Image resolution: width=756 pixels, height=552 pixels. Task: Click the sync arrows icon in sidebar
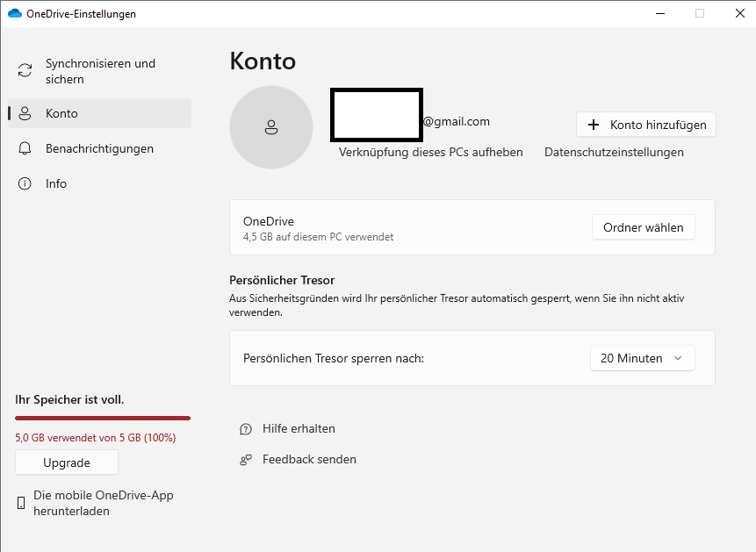(25, 70)
